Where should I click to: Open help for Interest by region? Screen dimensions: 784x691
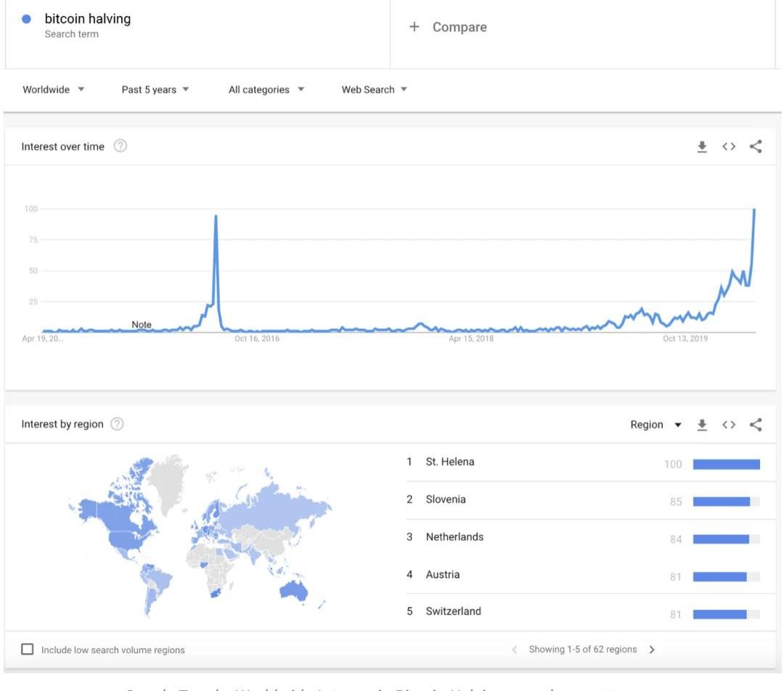117,424
